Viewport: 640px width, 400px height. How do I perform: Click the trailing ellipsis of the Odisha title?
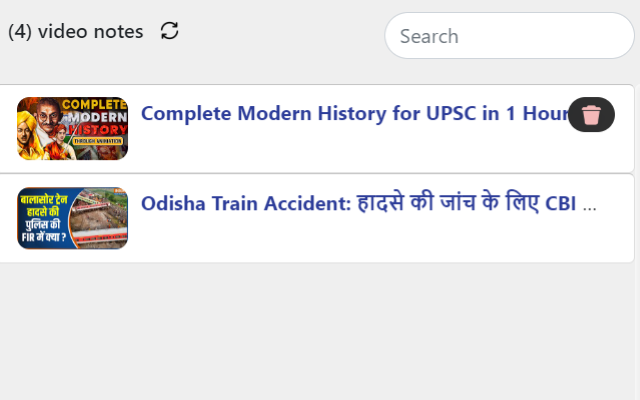coord(589,206)
